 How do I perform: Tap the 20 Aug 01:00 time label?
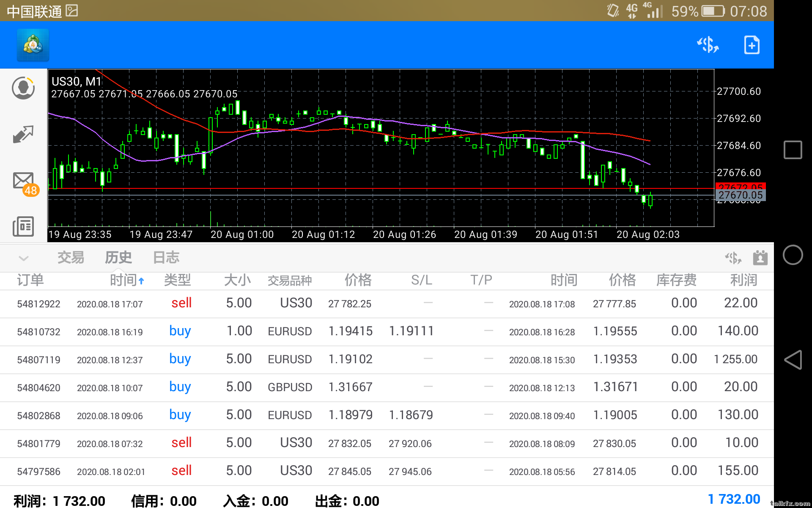(x=242, y=235)
